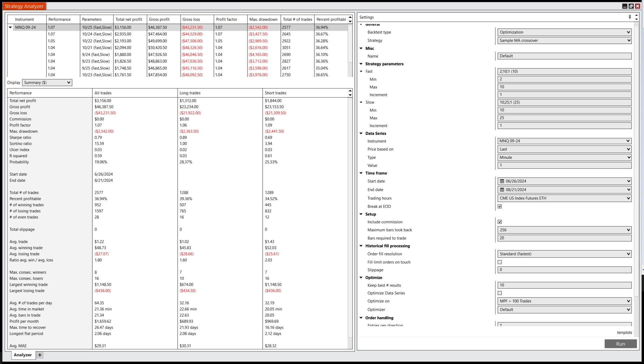Sort by Total net profit column header
The image size is (644, 364).
(129, 19)
